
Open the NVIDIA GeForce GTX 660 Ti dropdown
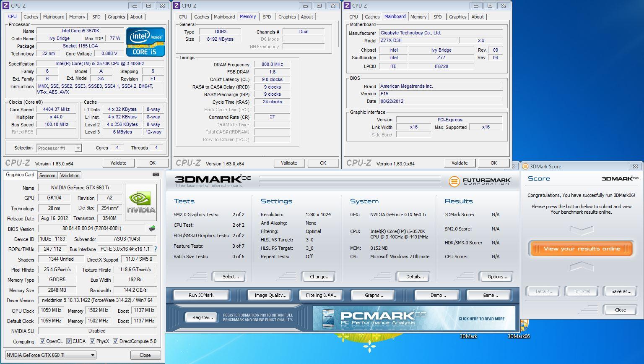click(x=50, y=355)
